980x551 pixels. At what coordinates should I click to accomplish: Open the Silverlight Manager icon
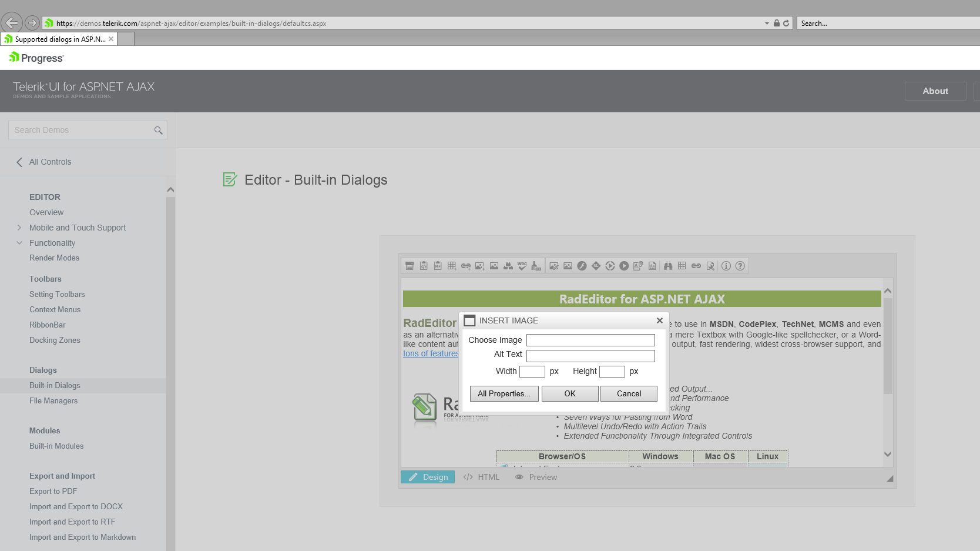pyautogui.click(x=596, y=266)
